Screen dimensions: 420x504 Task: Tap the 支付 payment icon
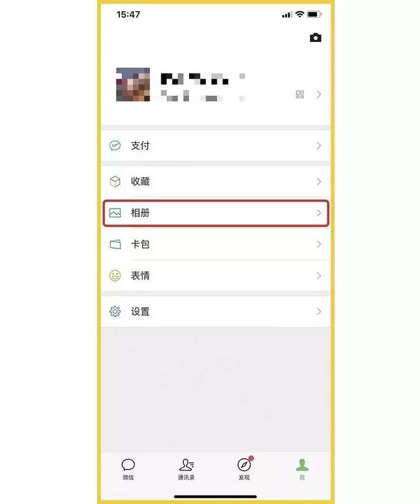[x=115, y=146]
